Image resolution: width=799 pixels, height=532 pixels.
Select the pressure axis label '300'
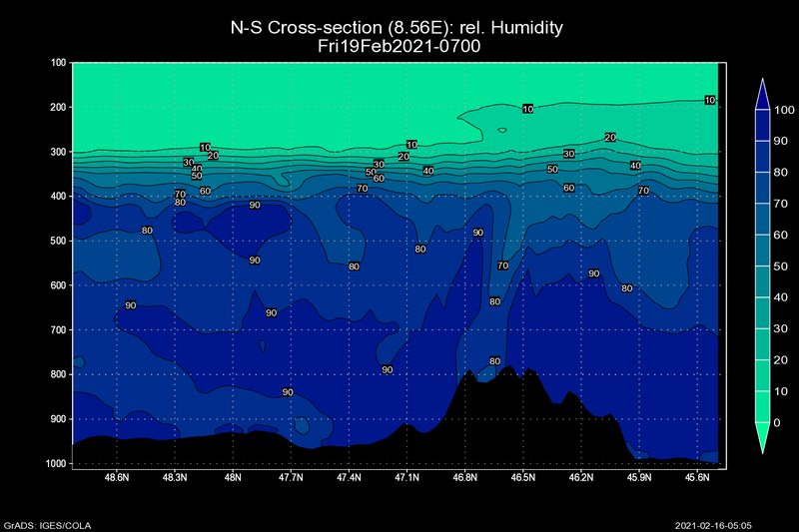(x=59, y=152)
